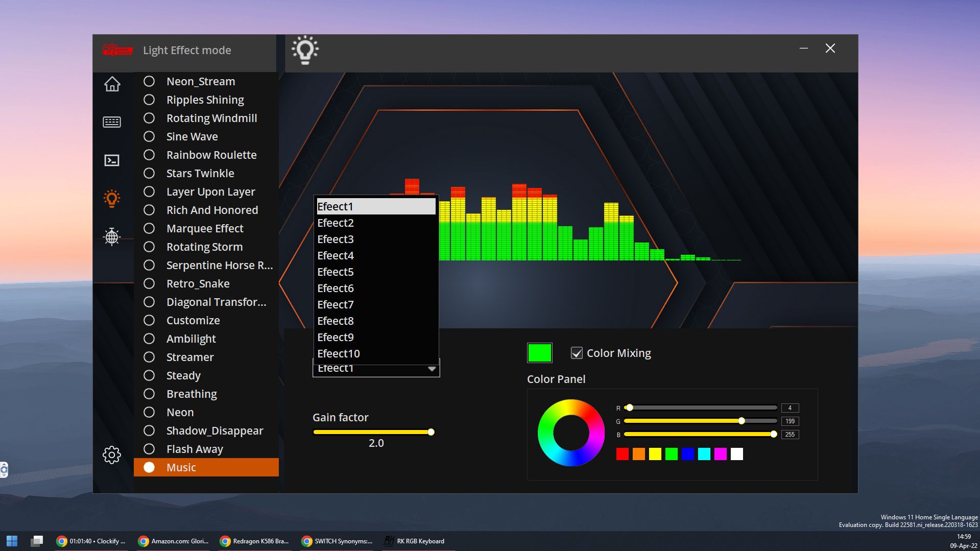Choose Efeect10 from dropdown list
The image size is (980, 551).
coord(376,353)
